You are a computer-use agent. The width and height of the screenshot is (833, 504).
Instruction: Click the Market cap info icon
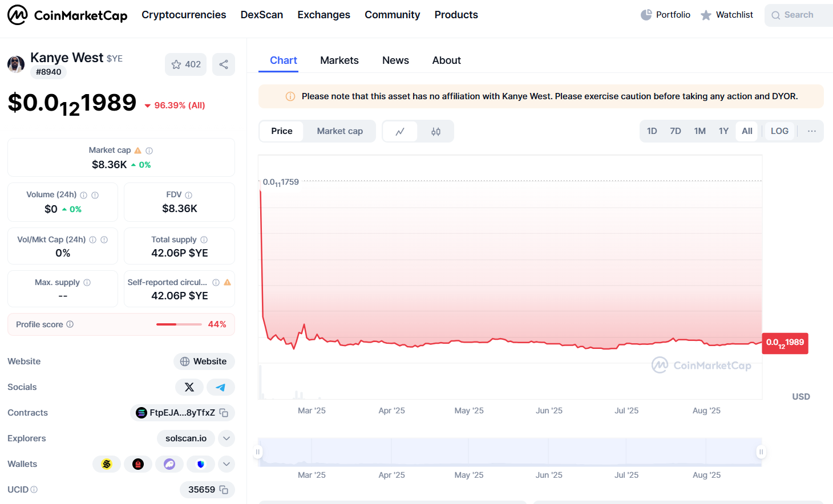click(149, 151)
